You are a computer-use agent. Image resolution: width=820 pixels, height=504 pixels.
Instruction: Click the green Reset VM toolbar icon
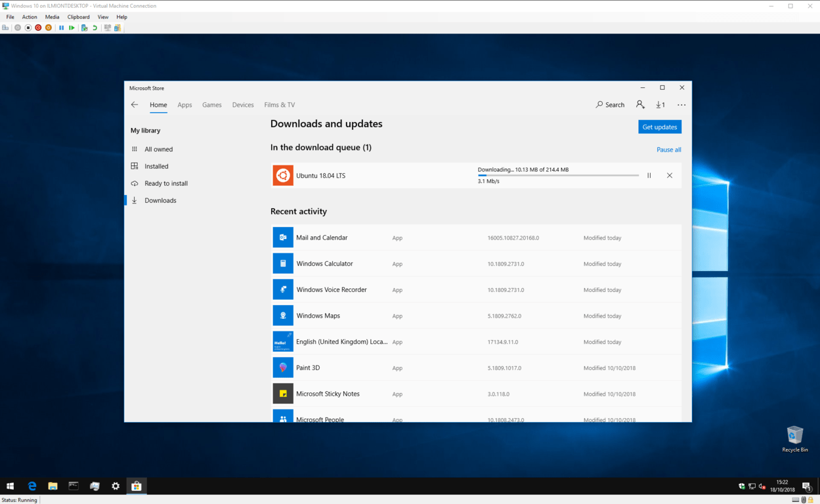click(x=72, y=28)
